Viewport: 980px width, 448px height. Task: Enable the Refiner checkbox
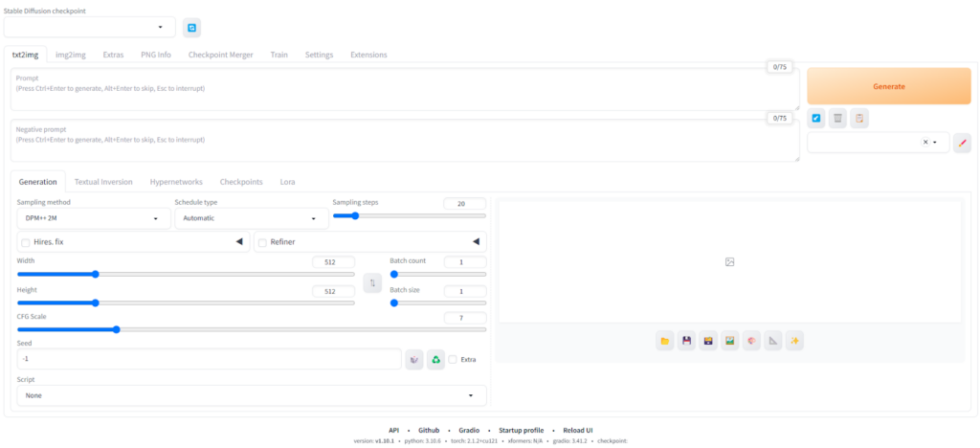[x=262, y=242]
